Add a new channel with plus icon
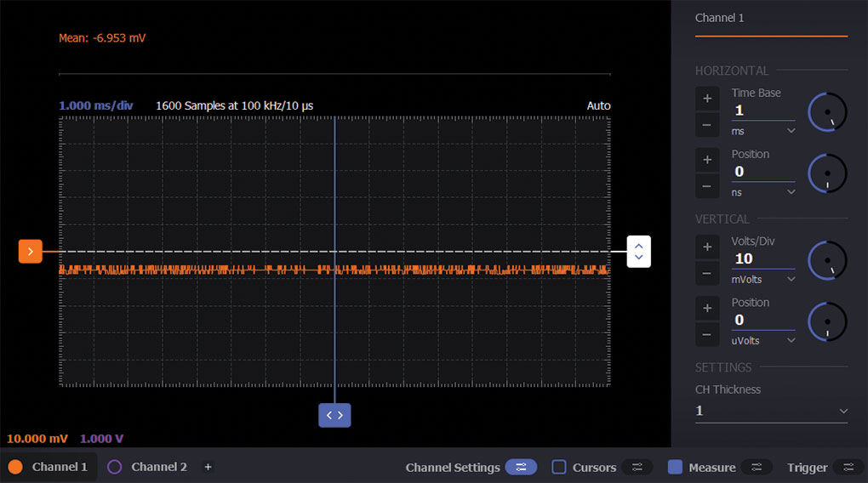868x483 pixels. click(x=208, y=467)
